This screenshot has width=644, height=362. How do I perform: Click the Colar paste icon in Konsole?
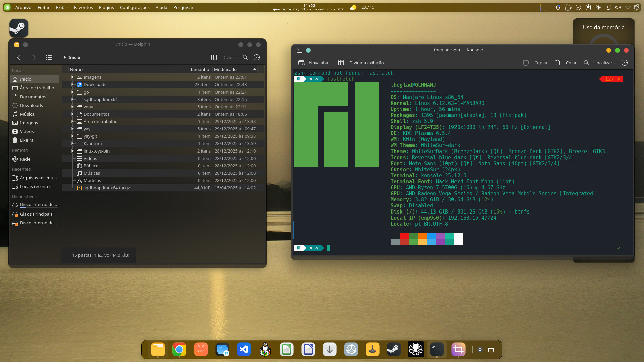click(557, 63)
